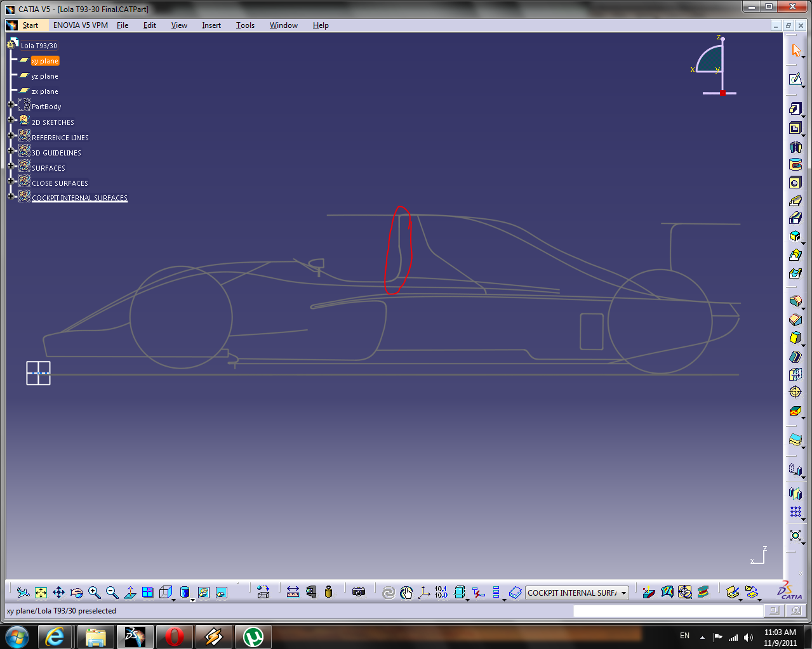Click the Groove feature icon
812x649 pixels.
pos(795,164)
